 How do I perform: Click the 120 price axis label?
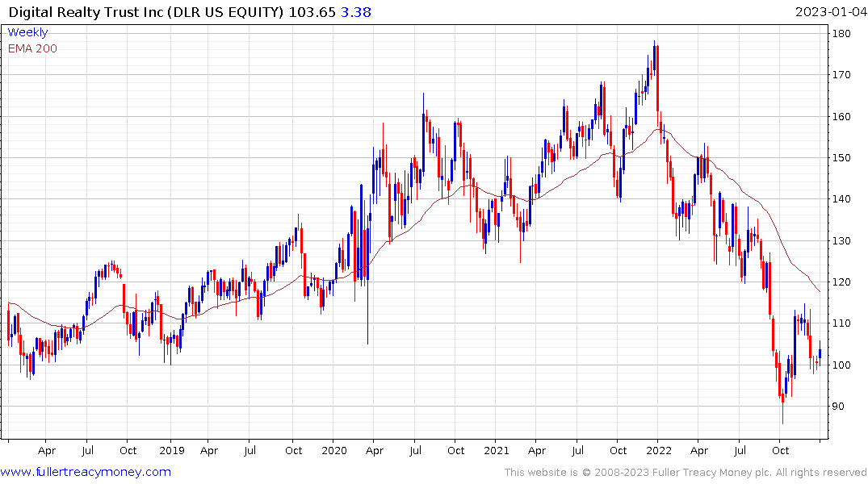pos(841,282)
